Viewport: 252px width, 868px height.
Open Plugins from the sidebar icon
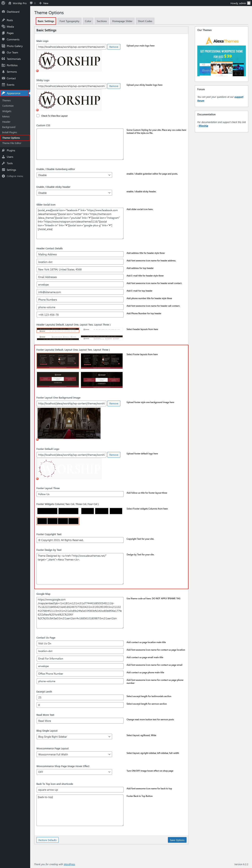click(x=3, y=151)
